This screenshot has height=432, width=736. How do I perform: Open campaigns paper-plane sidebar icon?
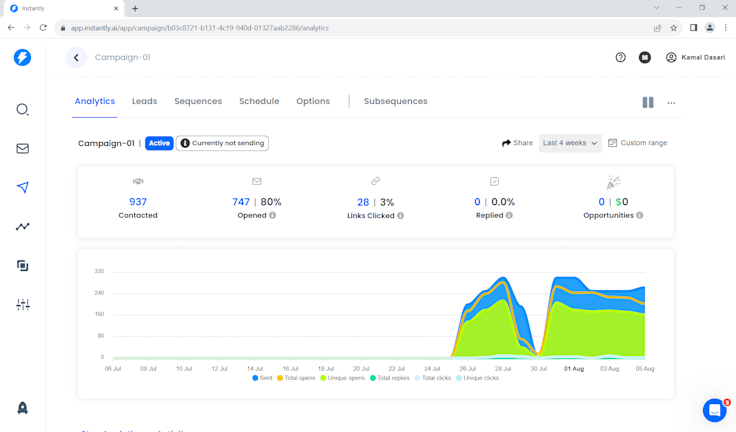click(23, 187)
